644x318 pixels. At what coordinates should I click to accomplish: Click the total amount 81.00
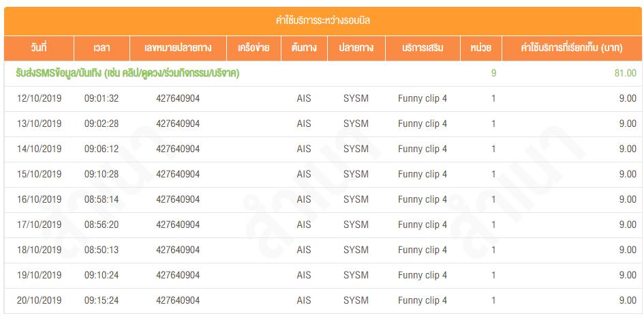click(x=626, y=74)
